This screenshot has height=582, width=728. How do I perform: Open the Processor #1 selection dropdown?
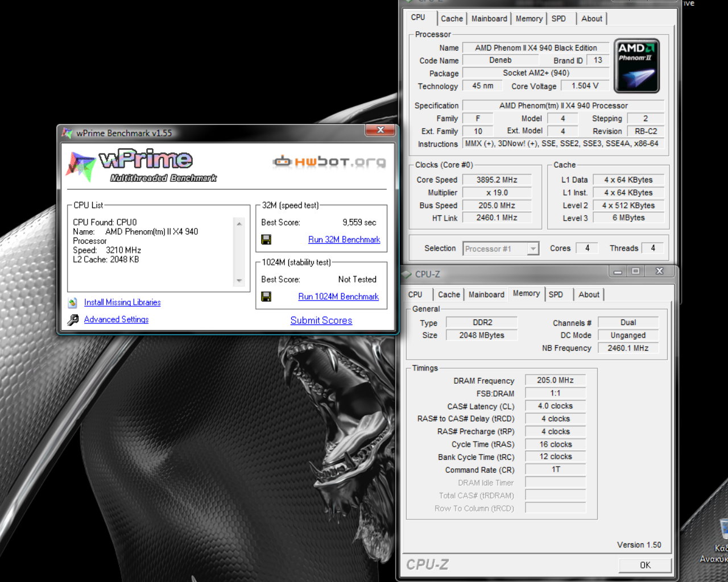pyautogui.click(x=533, y=249)
